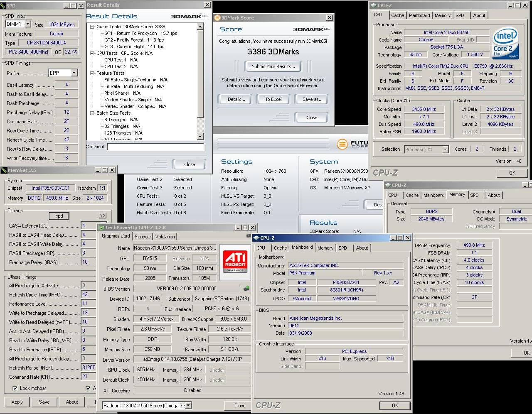Viewport: 532px width, 414px height.
Task: Open the SPD tab in the CPU-Z Mainboard window
Action: pos(342,248)
